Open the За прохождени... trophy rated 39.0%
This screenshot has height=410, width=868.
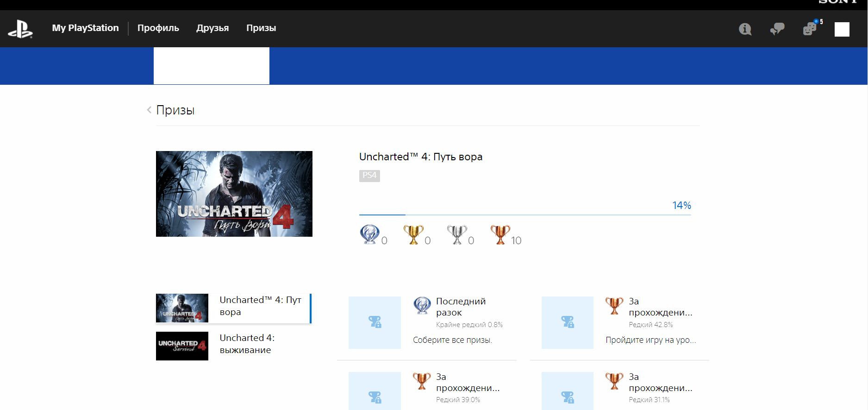click(x=468, y=382)
